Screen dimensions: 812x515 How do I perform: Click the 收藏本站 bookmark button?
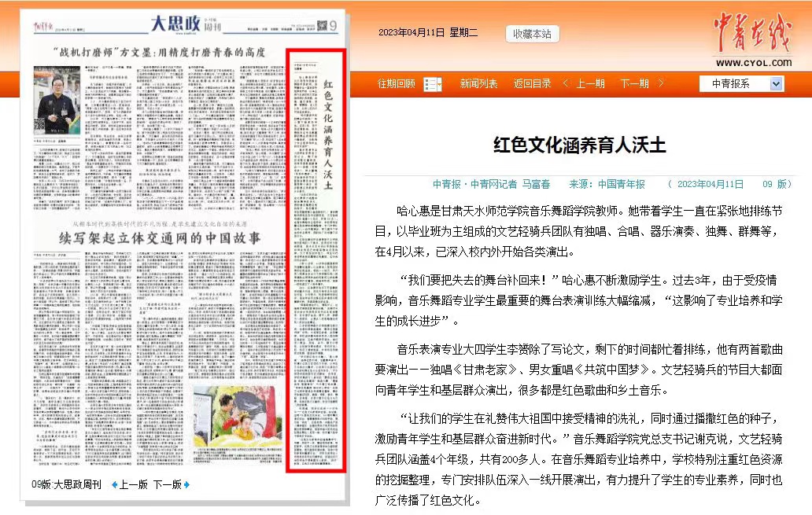(532, 34)
